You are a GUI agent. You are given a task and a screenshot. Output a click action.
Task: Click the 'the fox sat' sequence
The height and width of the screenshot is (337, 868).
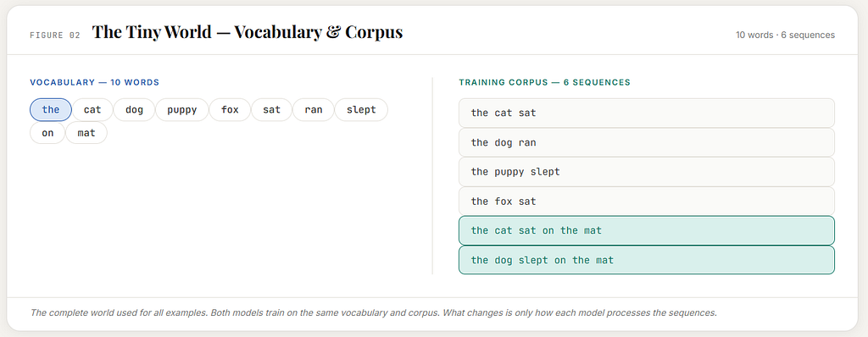pos(647,201)
